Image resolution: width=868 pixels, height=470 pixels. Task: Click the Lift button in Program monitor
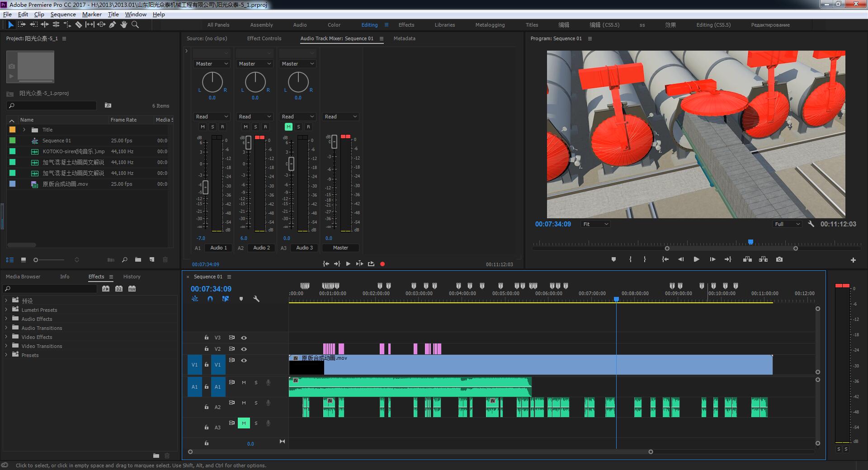747,259
